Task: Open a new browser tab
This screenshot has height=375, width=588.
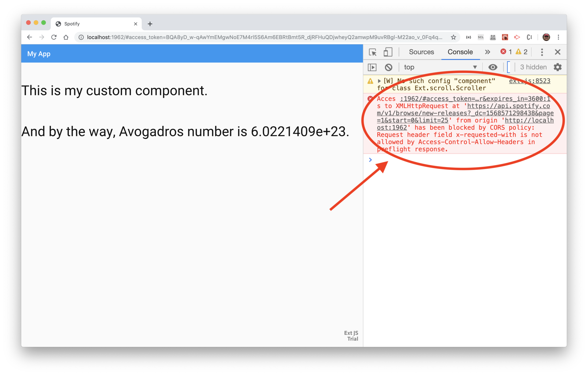Action: point(150,24)
